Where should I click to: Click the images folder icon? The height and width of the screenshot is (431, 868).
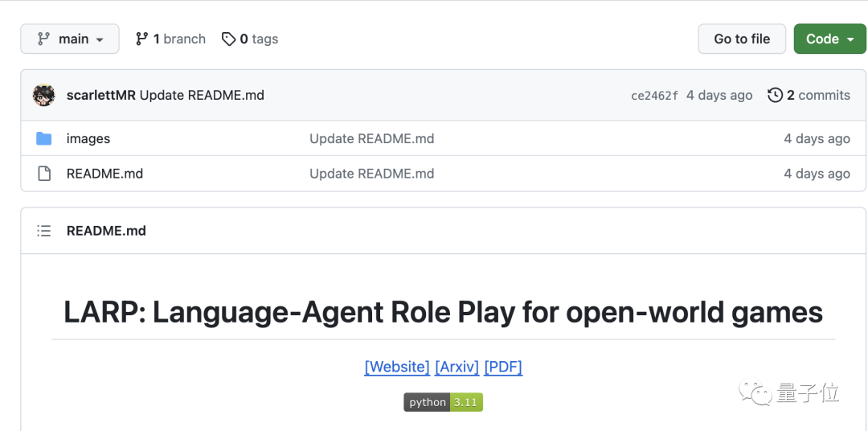tap(44, 138)
